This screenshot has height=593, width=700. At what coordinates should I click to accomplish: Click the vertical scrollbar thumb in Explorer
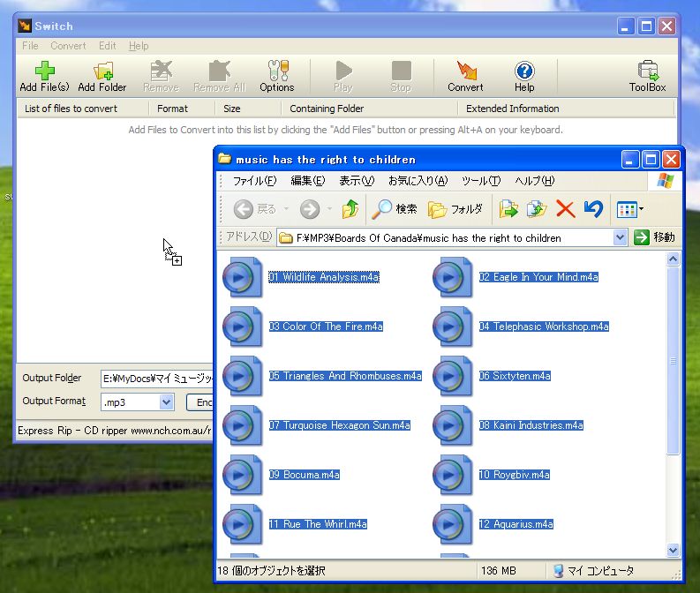[x=674, y=361]
